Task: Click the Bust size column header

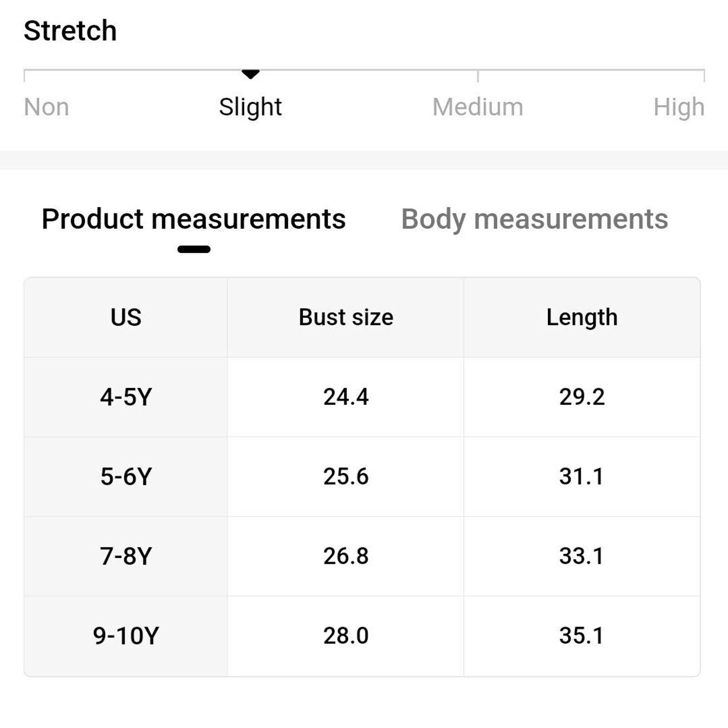Action: tap(346, 317)
